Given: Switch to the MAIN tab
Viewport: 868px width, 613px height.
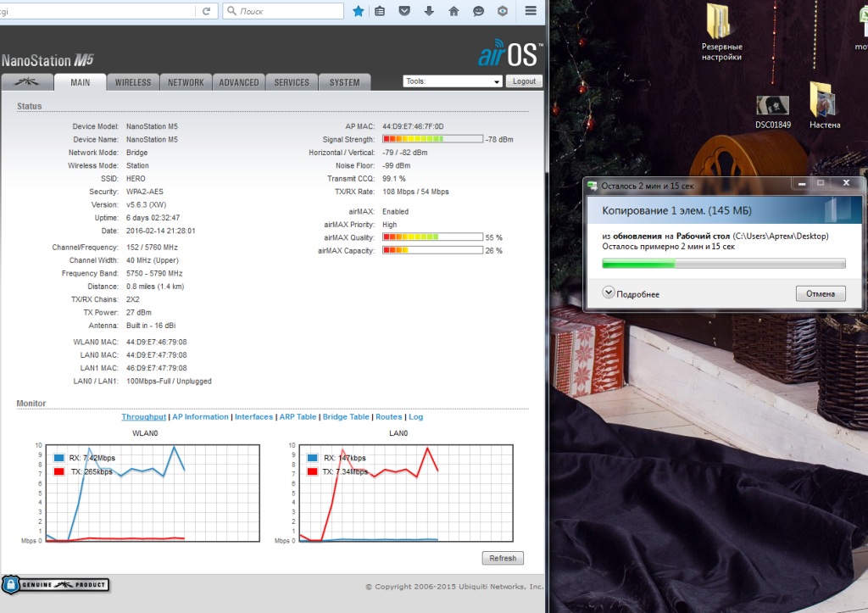Looking at the screenshot, I should (x=81, y=82).
